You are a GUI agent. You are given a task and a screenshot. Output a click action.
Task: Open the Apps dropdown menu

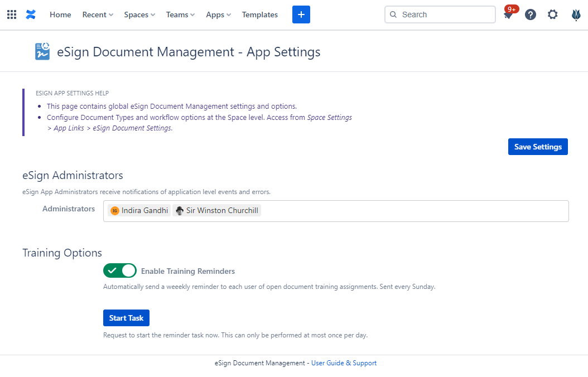pyautogui.click(x=218, y=14)
